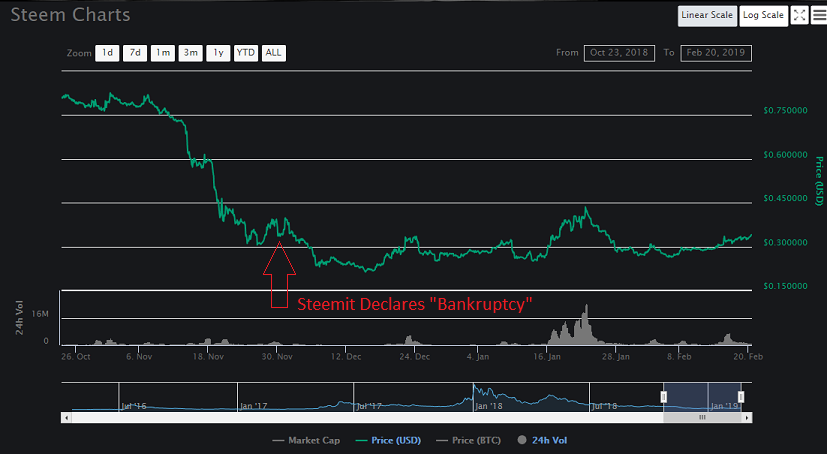Click the Jul '17 navigator label
The height and width of the screenshot is (454, 827).
(369, 406)
